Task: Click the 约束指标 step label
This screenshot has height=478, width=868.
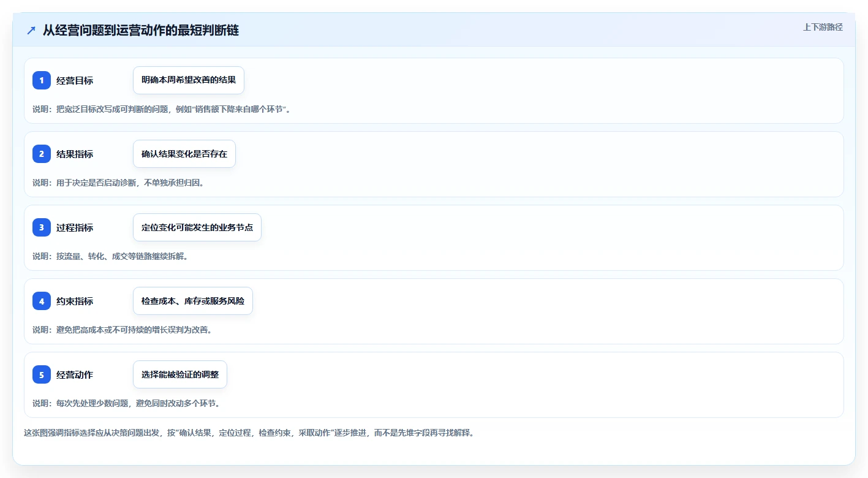Action: pos(75,301)
